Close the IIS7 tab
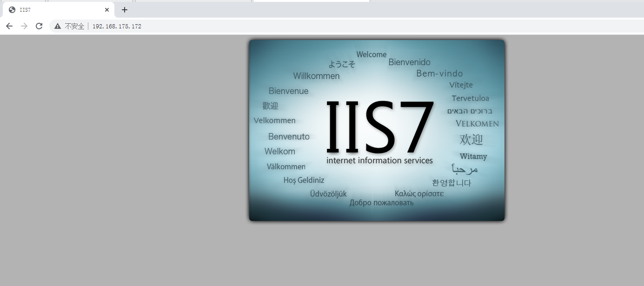 point(107,10)
